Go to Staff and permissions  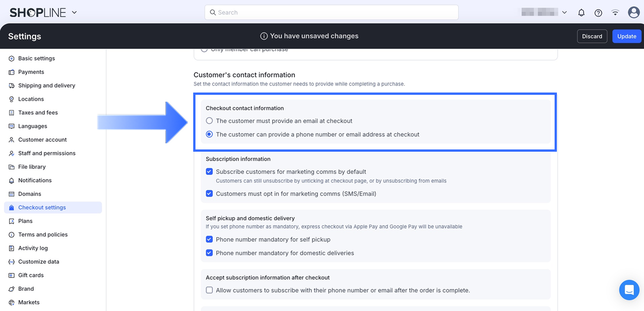pos(47,153)
